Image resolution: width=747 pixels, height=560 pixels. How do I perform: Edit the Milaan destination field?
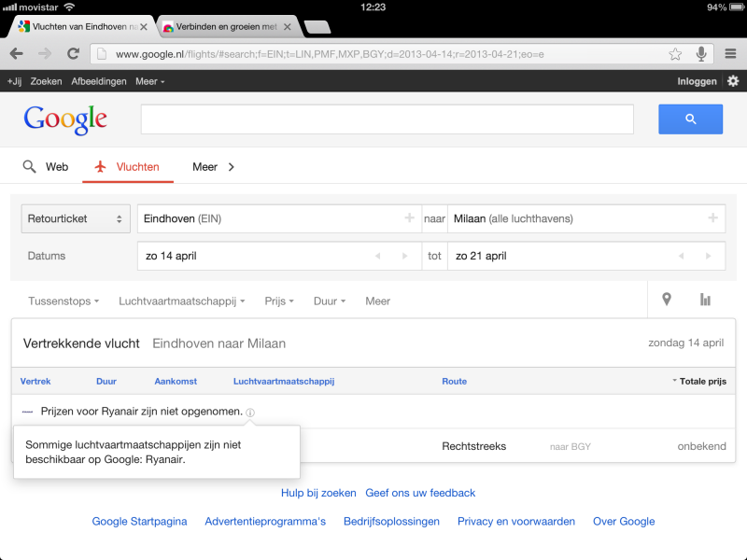(586, 218)
